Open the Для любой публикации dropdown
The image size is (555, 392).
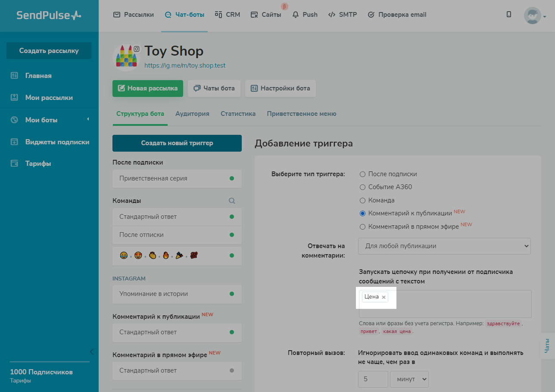(x=444, y=246)
